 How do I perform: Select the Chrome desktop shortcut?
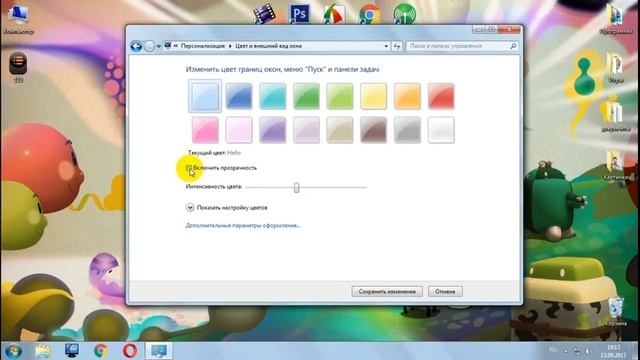[370, 13]
